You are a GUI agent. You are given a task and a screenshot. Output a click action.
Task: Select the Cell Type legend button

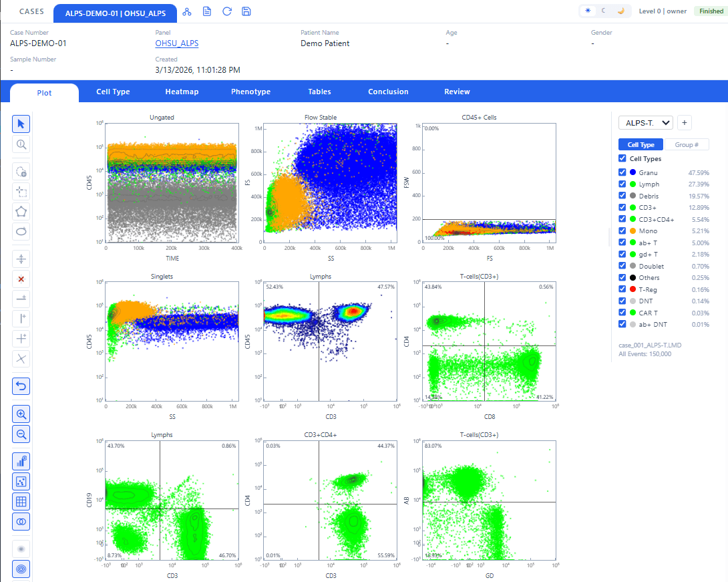click(x=641, y=144)
